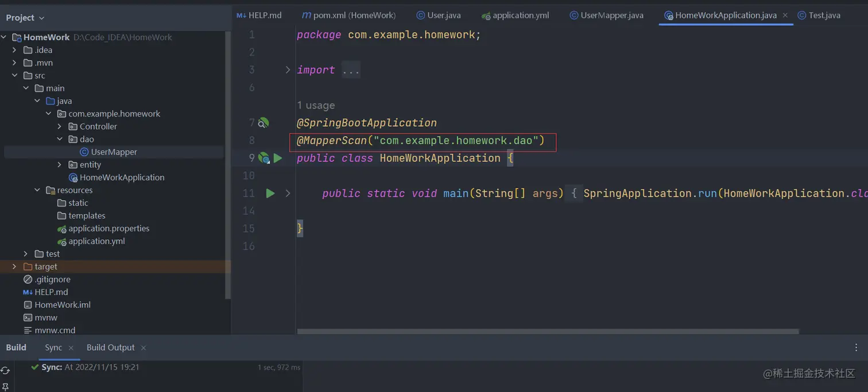Collapse the dao package

(60, 139)
